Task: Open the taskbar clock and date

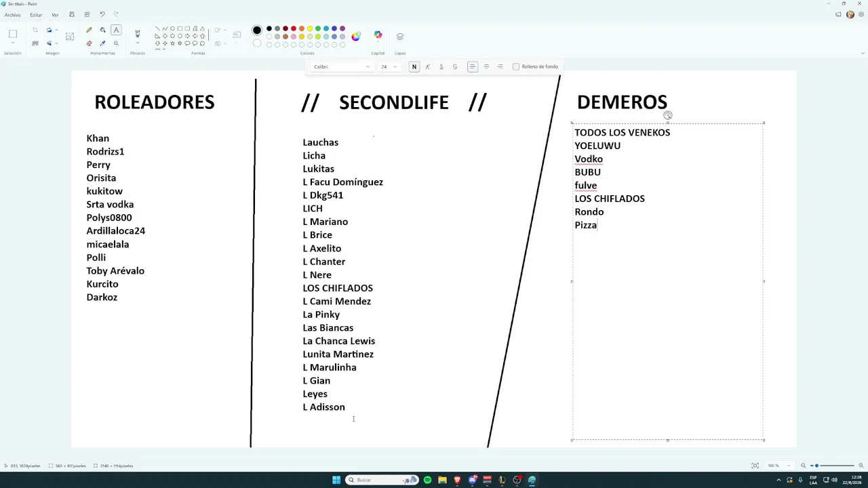Action: point(852,480)
